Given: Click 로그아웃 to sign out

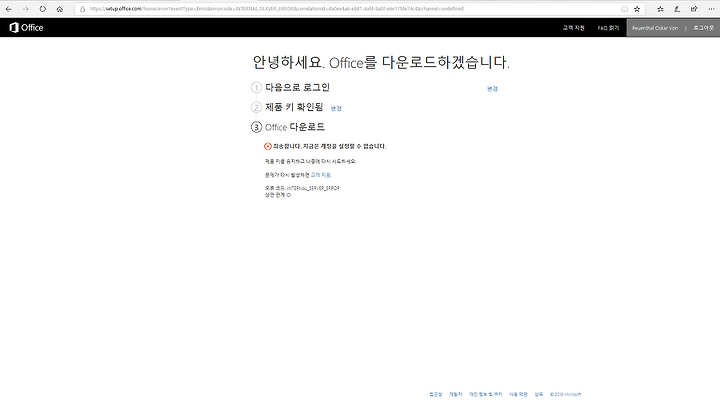Looking at the screenshot, I should (703, 28).
